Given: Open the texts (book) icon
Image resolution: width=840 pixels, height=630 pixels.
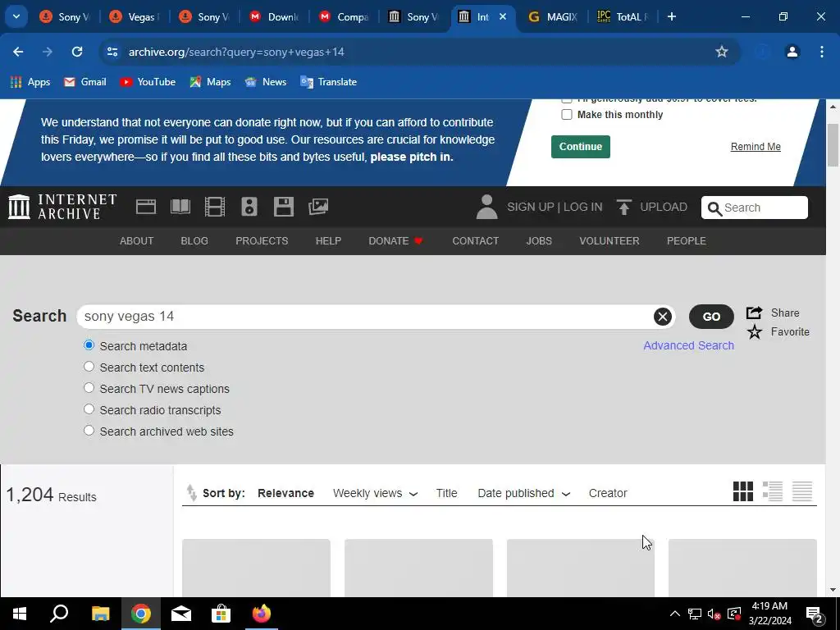Looking at the screenshot, I should click(x=180, y=207).
